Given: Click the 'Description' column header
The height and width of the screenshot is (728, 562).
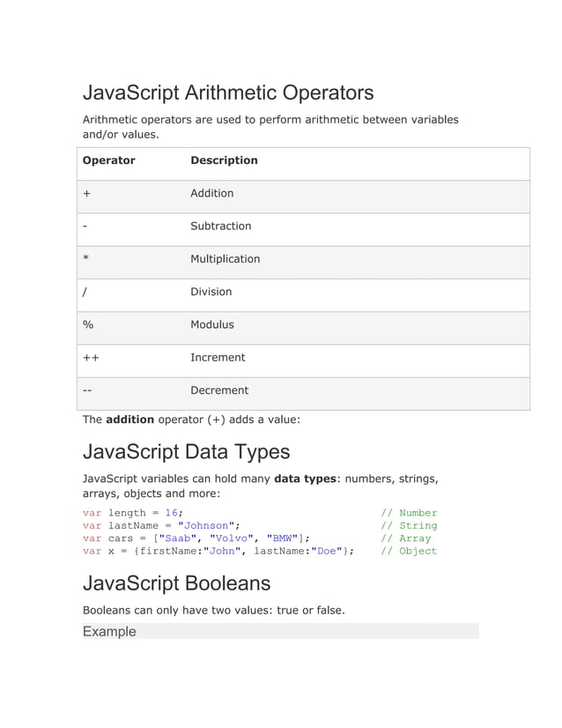Looking at the screenshot, I should pyautogui.click(x=224, y=160).
